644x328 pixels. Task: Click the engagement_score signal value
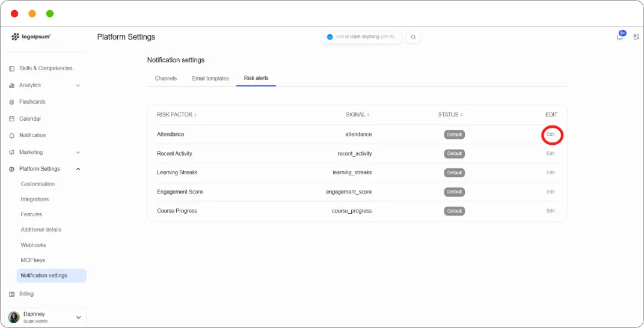349,192
